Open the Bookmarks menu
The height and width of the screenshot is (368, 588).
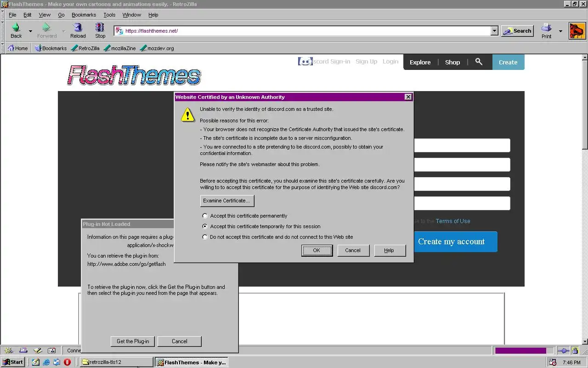point(84,15)
